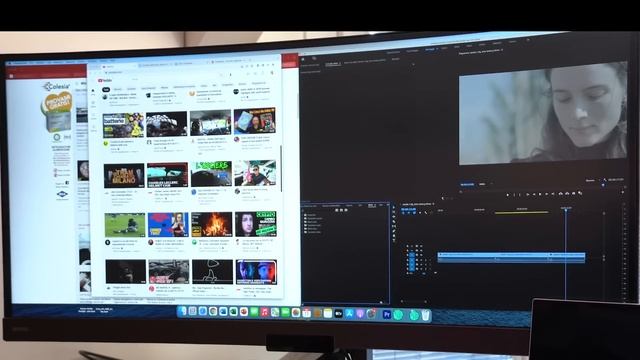Toggle A1 track targeting in timeline header
640x360 pixels.
411,260
